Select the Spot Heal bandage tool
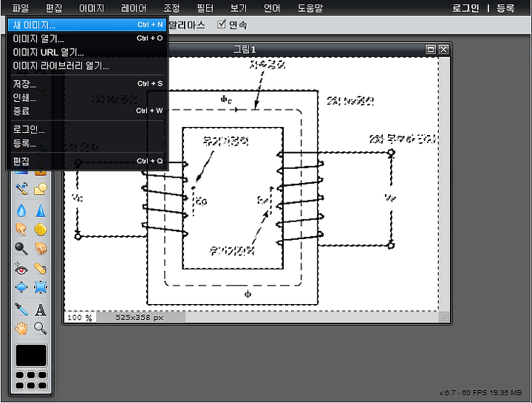This screenshot has width=532, height=403. click(x=41, y=269)
